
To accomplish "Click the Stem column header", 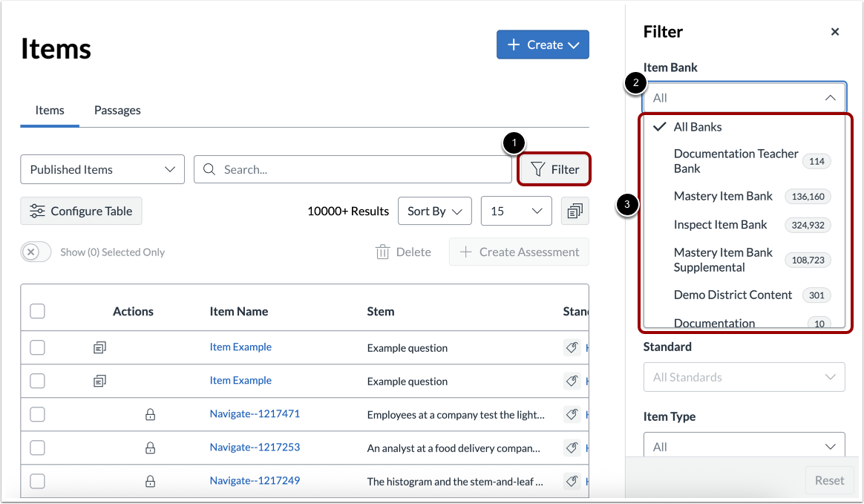I will coord(381,311).
